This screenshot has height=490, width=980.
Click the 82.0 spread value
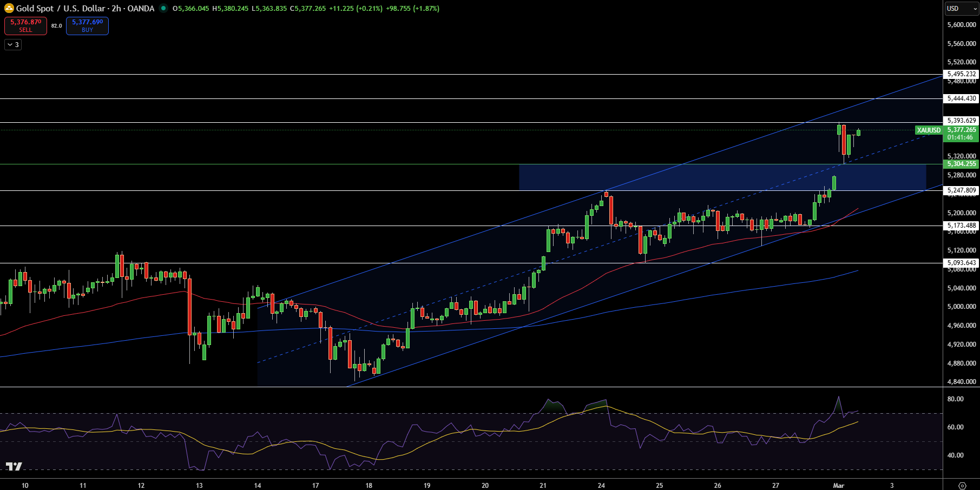pyautogui.click(x=56, y=25)
